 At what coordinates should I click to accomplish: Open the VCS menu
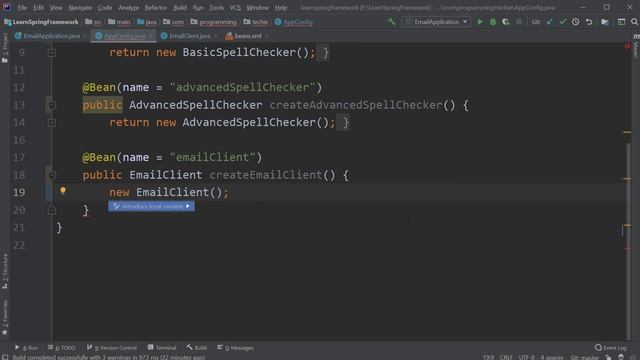[x=235, y=8]
